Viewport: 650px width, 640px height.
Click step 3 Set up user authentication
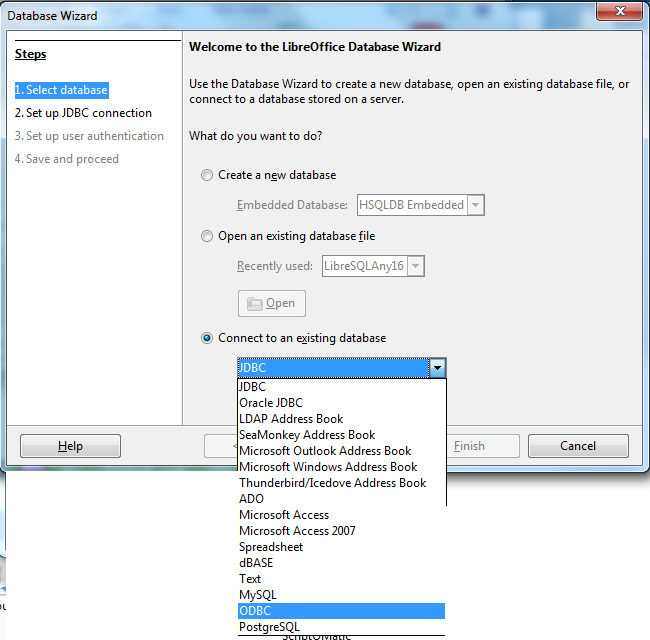89,136
